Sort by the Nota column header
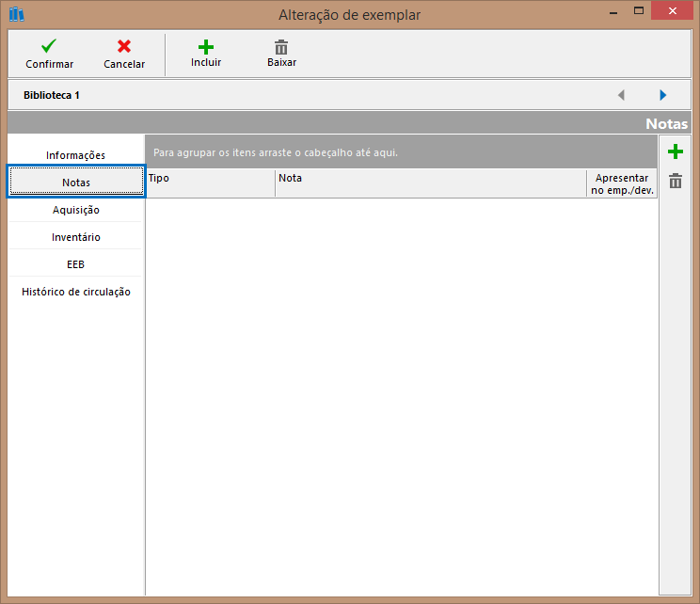This screenshot has width=700, height=604. pos(431,183)
